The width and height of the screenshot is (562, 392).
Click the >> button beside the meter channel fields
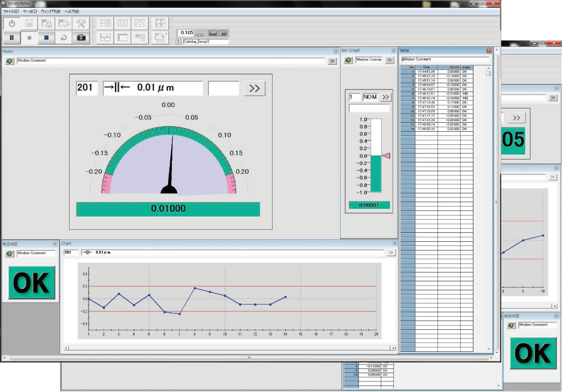click(255, 88)
